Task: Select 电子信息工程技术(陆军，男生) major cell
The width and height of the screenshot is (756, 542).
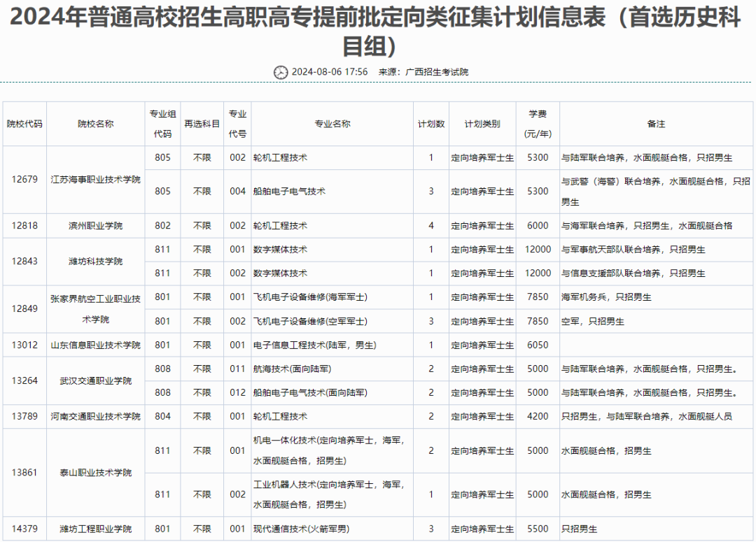Action: 332,345
